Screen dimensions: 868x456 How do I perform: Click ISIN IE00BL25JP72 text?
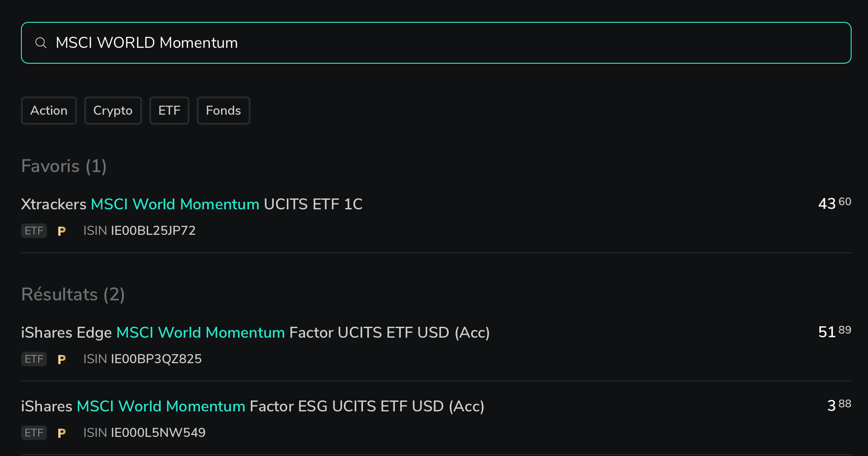tap(139, 231)
